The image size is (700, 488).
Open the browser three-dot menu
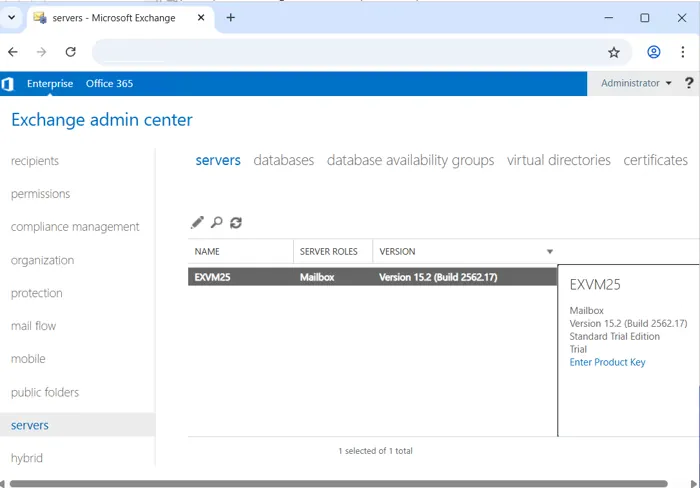[683, 52]
